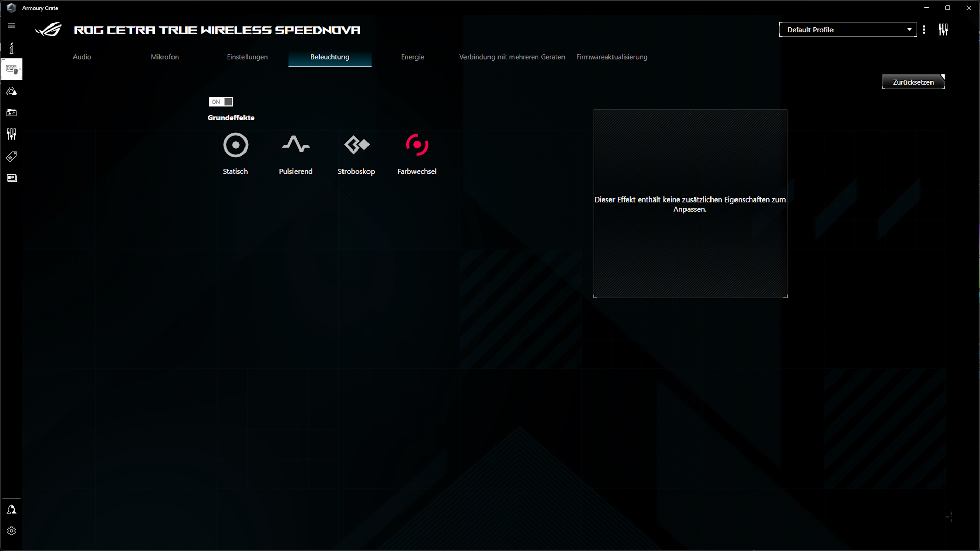Switch to the Mikrofon tab

pos(164,57)
